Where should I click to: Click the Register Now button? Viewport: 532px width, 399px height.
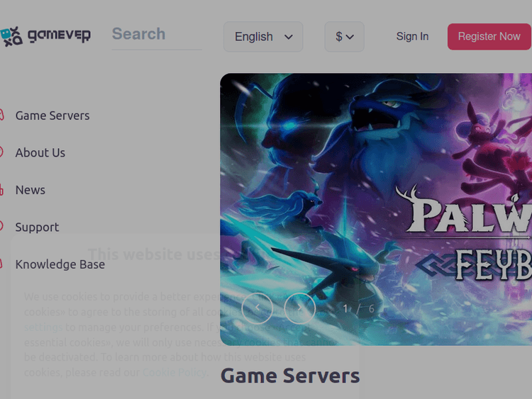click(x=489, y=37)
